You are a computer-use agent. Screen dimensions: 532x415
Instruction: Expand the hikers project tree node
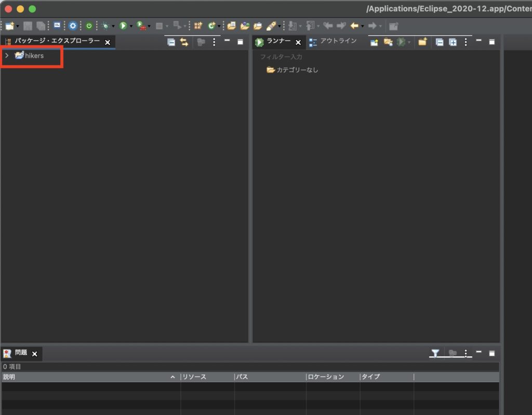(x=7, y=55)
